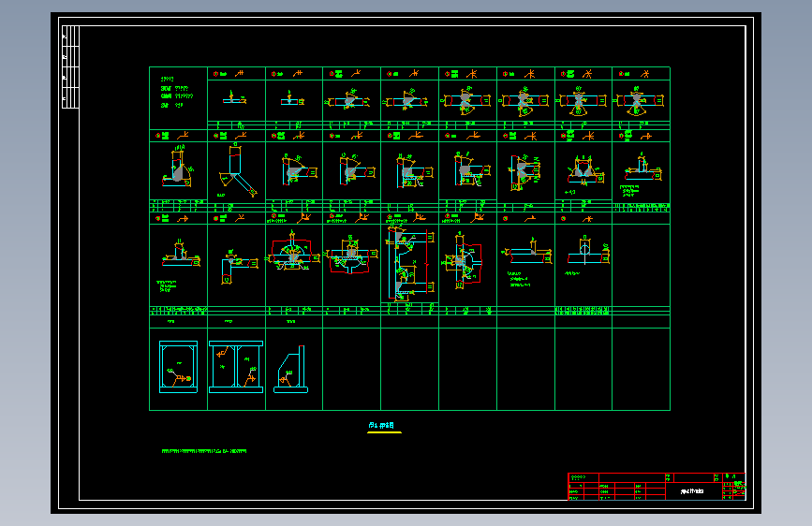Screen dimensions: 812x526
Task: Select the angled brace weld detail
Action: tap(237, 171)
